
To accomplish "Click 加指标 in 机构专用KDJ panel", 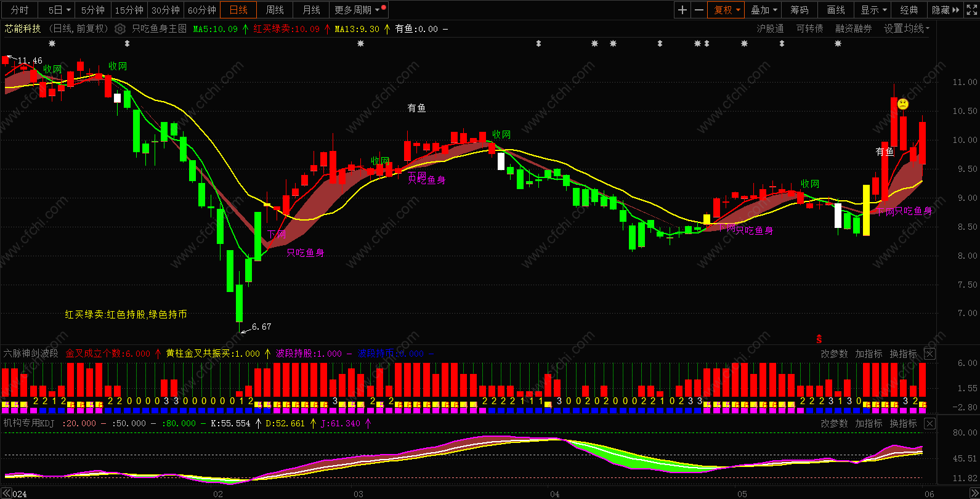I will (x=869, y=423).
